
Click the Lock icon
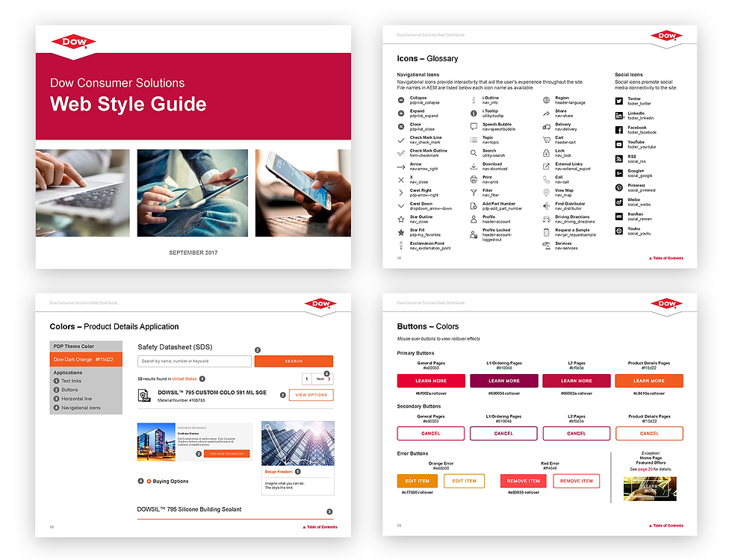pos(546,153)
